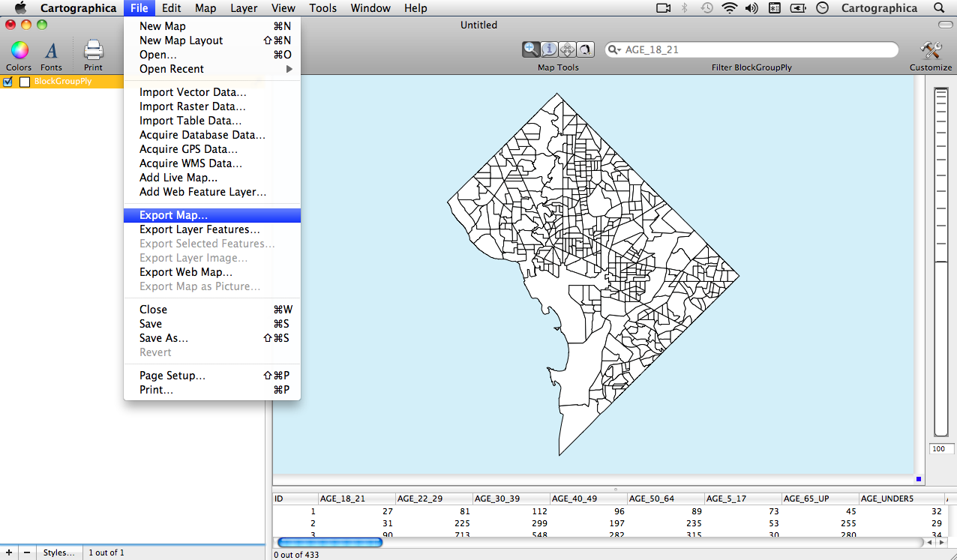The image size is (957, 560).
Task: Select the zoom magnifier map tool
Action: [531, 49]
